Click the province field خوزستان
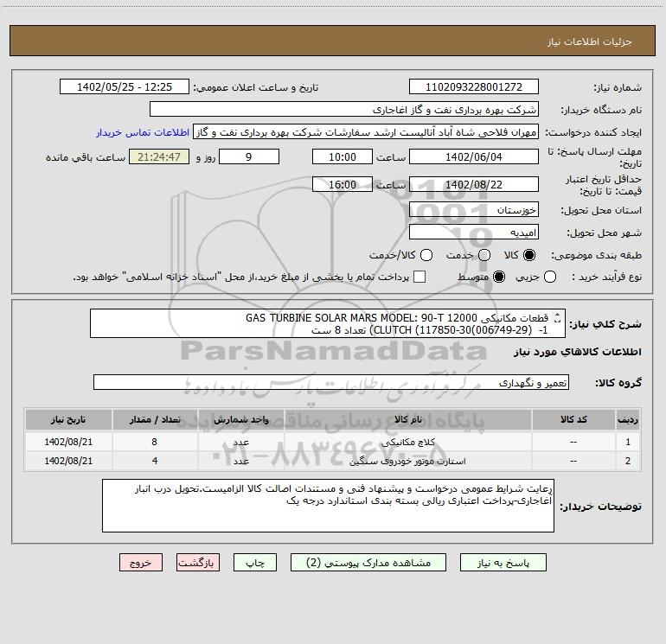 click(x=474, y=210)
